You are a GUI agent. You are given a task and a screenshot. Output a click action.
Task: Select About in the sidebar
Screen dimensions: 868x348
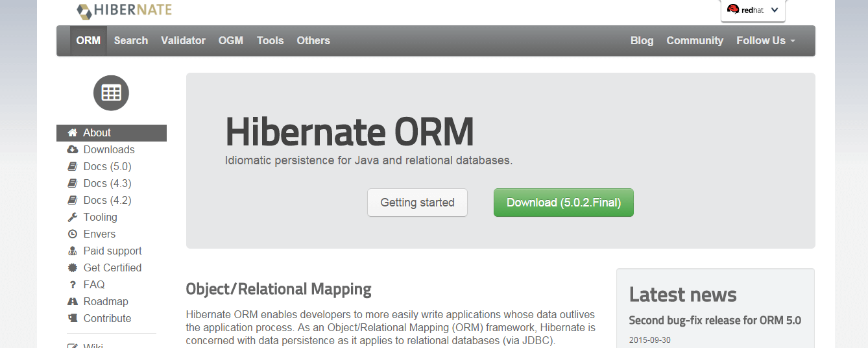(112, 132)
